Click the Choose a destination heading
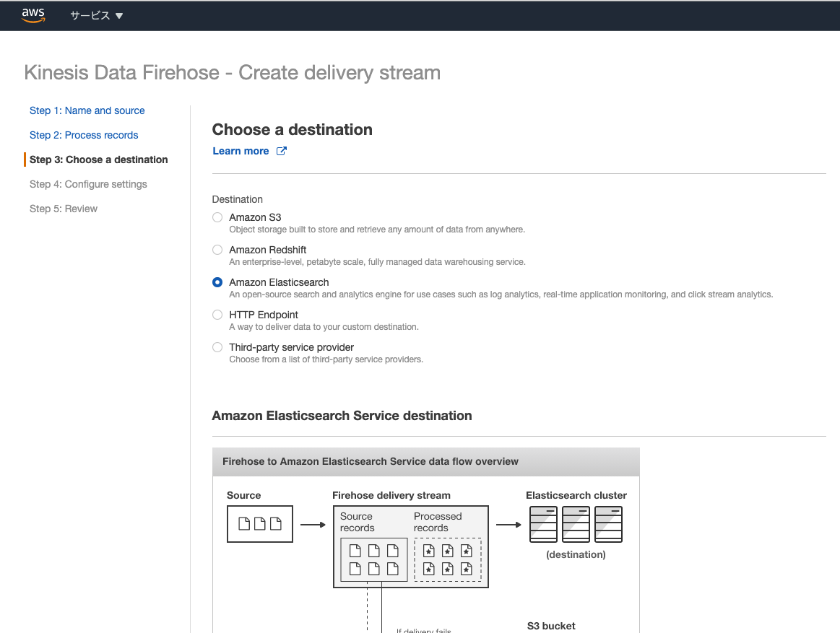Viewport: 840px width, 633px height. (292, 130)
